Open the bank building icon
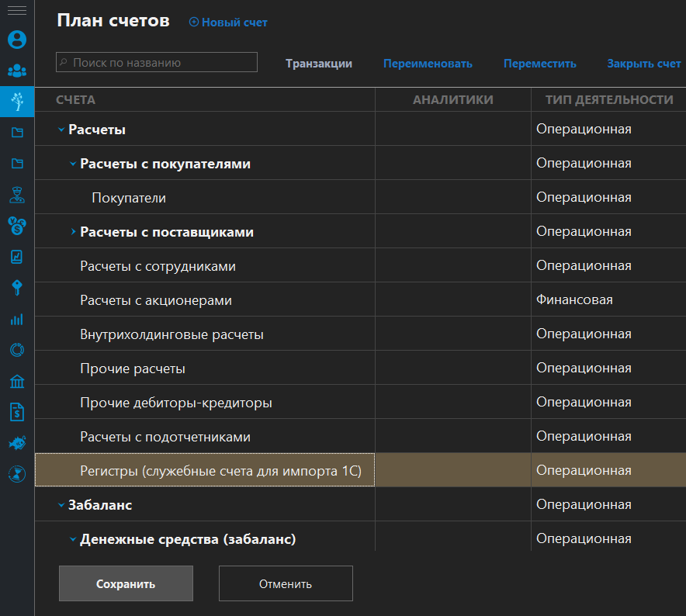Screen dimensions: 686x616 click(16, 381)
